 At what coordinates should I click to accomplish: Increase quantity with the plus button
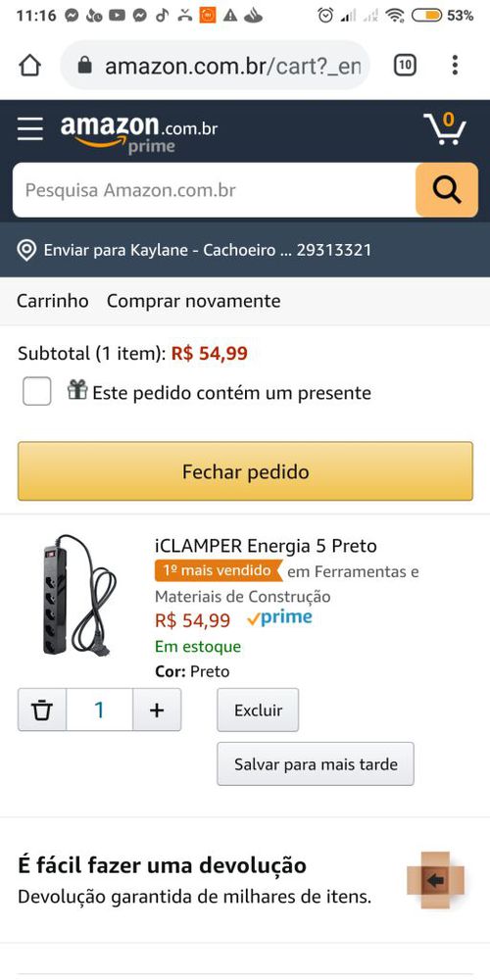(x=157, y=710)
